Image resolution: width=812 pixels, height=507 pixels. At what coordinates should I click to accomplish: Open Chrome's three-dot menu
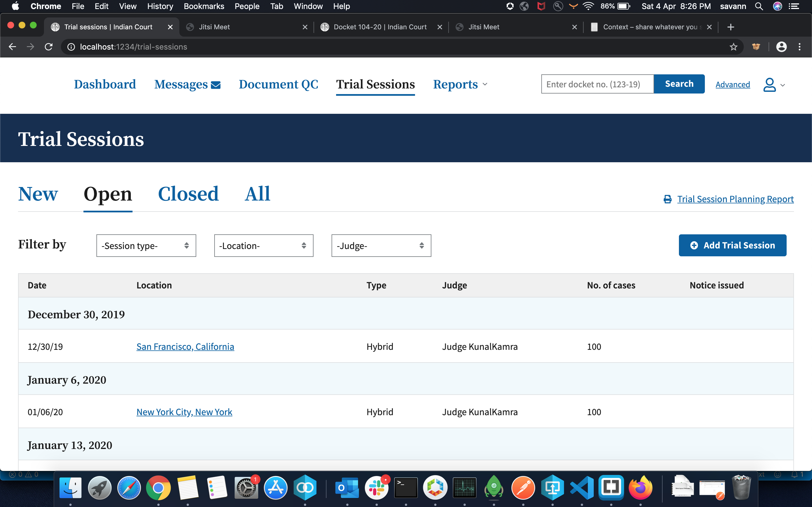pyautogui.click(x=800, y=47)
